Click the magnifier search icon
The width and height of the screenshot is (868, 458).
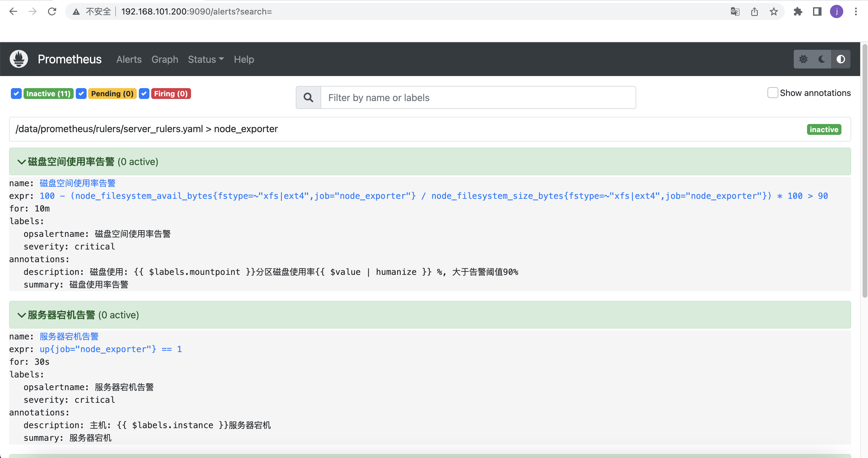point(308,98)
